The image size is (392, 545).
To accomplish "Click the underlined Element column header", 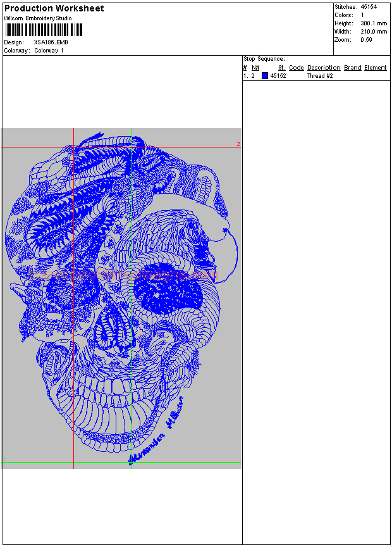I will 375,68.
